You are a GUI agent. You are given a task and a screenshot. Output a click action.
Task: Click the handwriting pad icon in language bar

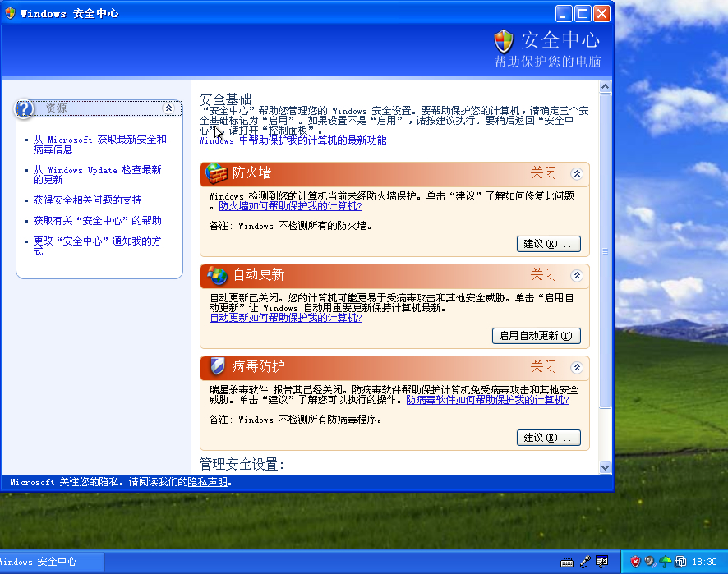coord(601,562)
